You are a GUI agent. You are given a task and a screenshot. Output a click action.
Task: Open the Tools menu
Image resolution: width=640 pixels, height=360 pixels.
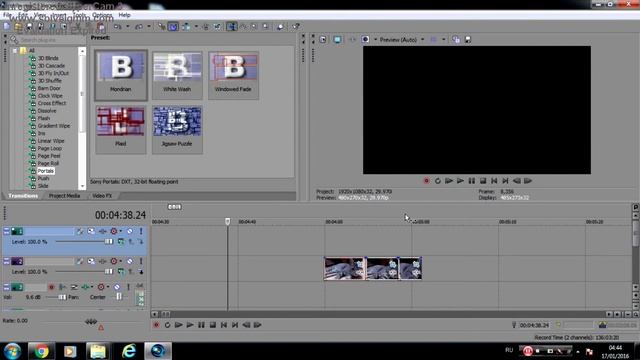click(80, 15)
